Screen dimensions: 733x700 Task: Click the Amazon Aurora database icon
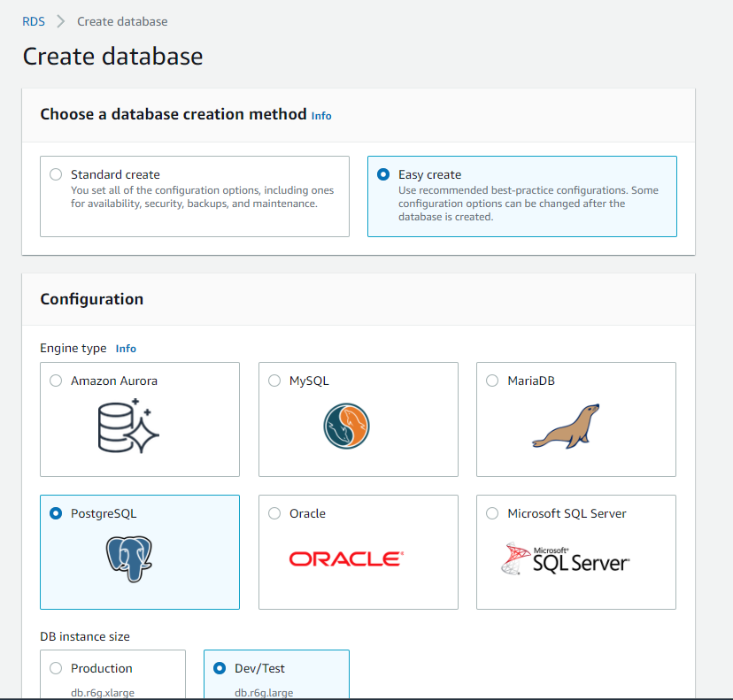coord(128,426)
